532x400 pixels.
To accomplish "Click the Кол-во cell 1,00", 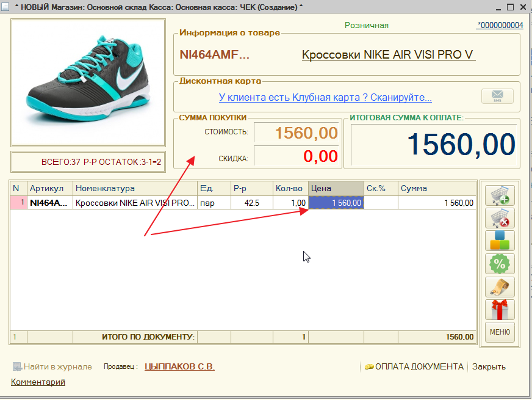I will click(290, 203).
